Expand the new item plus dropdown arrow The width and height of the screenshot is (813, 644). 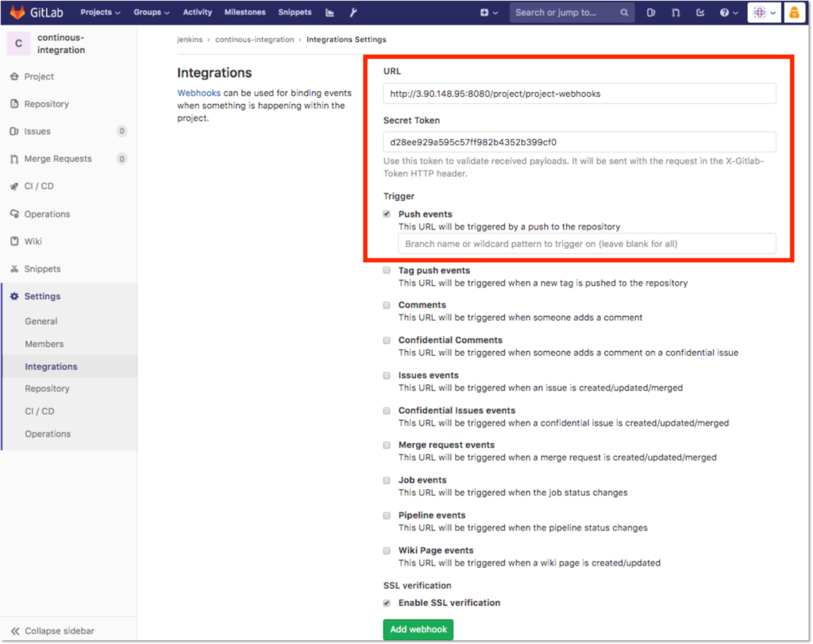pos(495,13)
